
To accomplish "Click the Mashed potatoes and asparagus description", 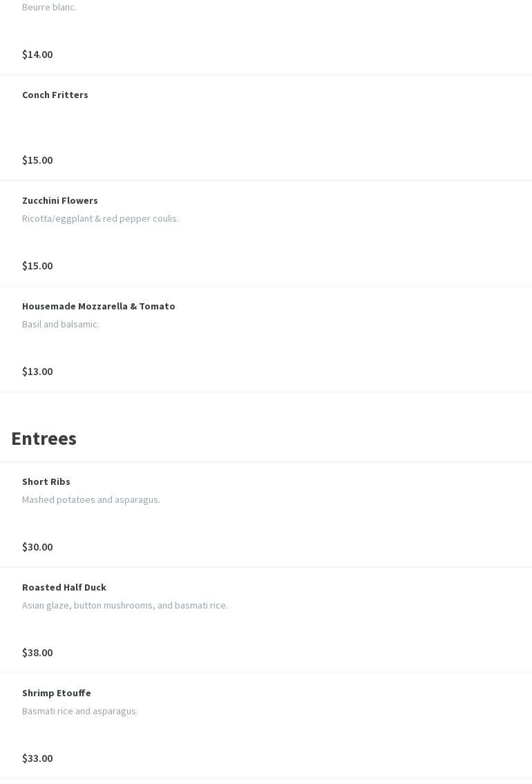I will pyautogui.click(x=91, y=499).
